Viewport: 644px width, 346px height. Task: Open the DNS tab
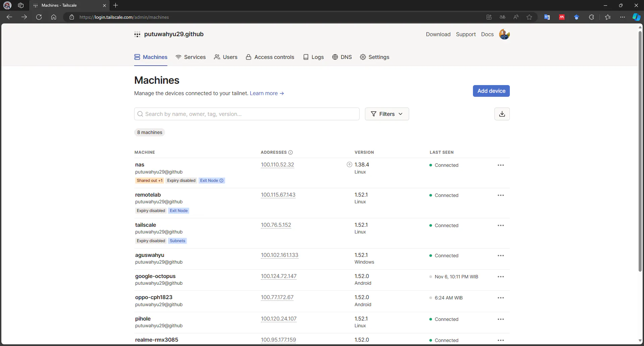(x=342, y=57)
